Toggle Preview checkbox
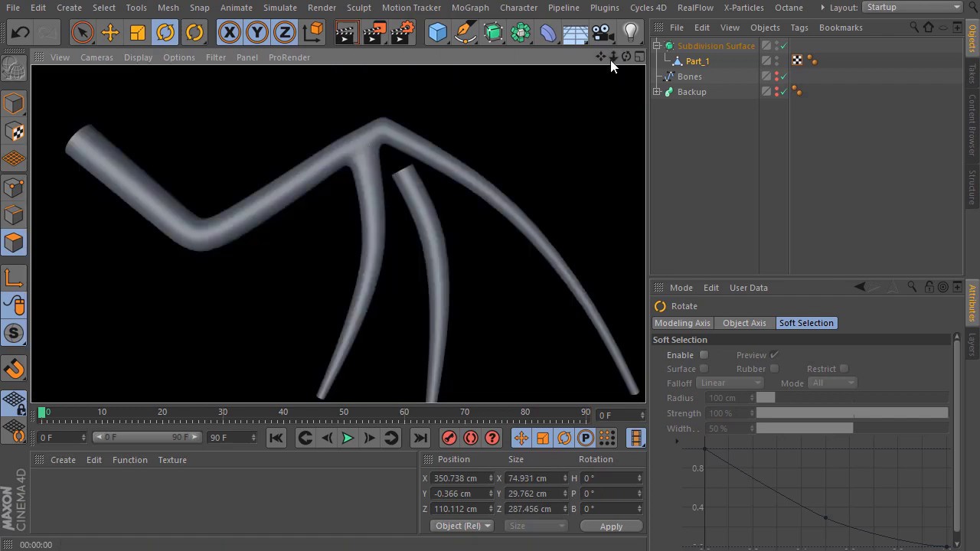The height and width of the screenshot is (551, 980). (774, 355)
